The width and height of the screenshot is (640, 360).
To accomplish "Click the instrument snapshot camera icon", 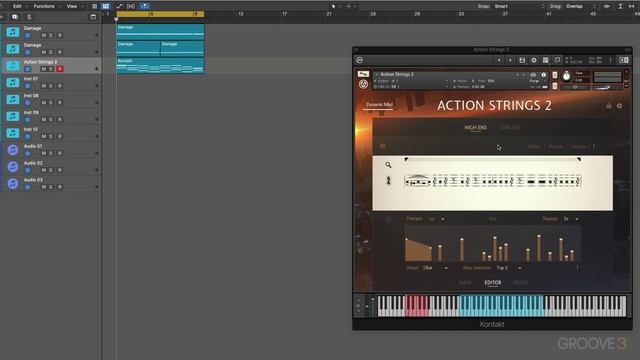I will 533,75.
